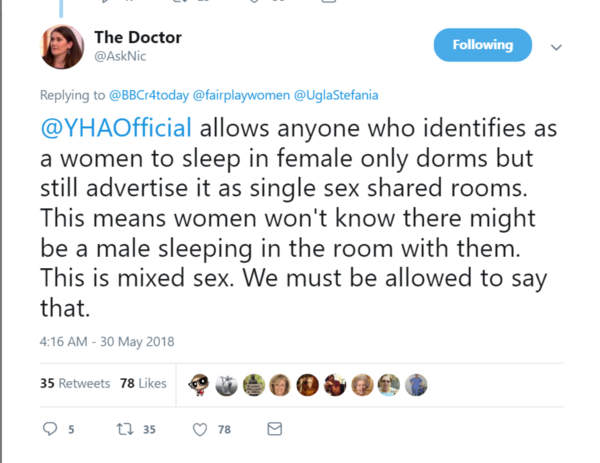The image size is (600, 463).
Task: Open the last liker avatar in row
Action: coord(416,384)
